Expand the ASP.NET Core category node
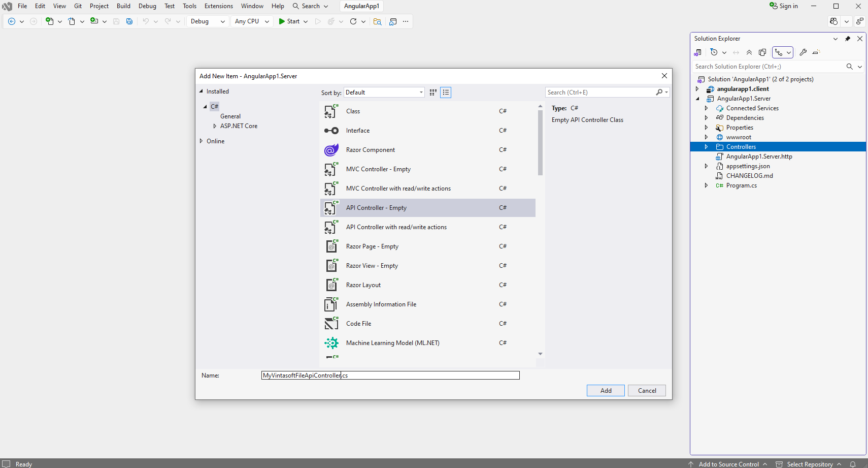 (x=215, y=126)
